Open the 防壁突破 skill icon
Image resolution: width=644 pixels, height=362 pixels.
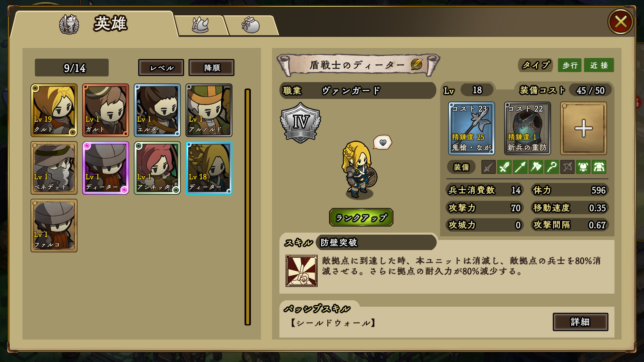(301, 270)
